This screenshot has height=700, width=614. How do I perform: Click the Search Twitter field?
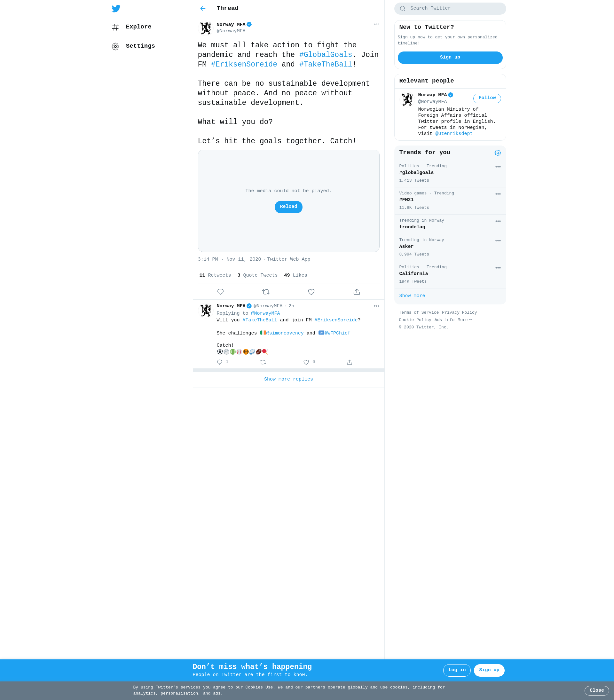(450, 9)
